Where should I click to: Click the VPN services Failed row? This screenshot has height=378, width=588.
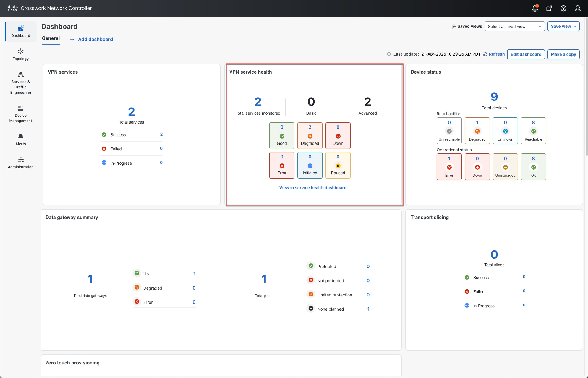[132, 149]
